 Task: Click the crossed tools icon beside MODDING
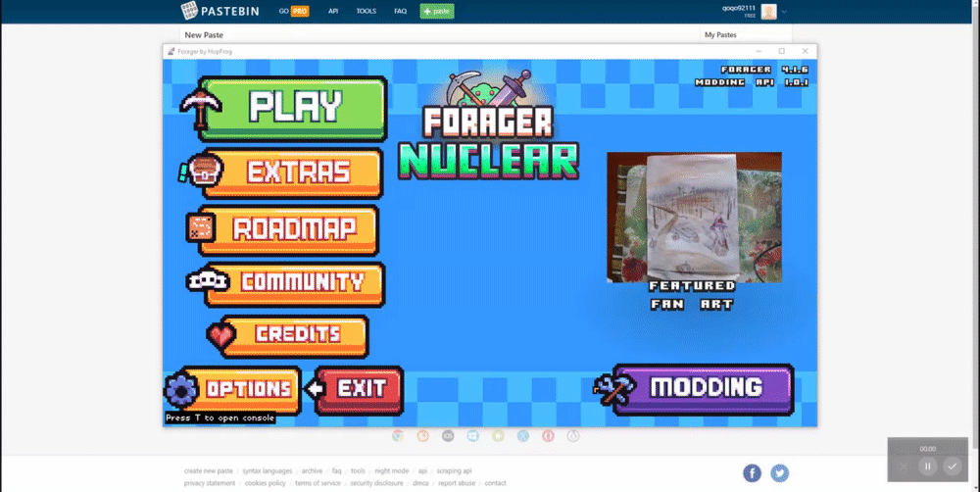pyautogui.click(x=613, y=390)
